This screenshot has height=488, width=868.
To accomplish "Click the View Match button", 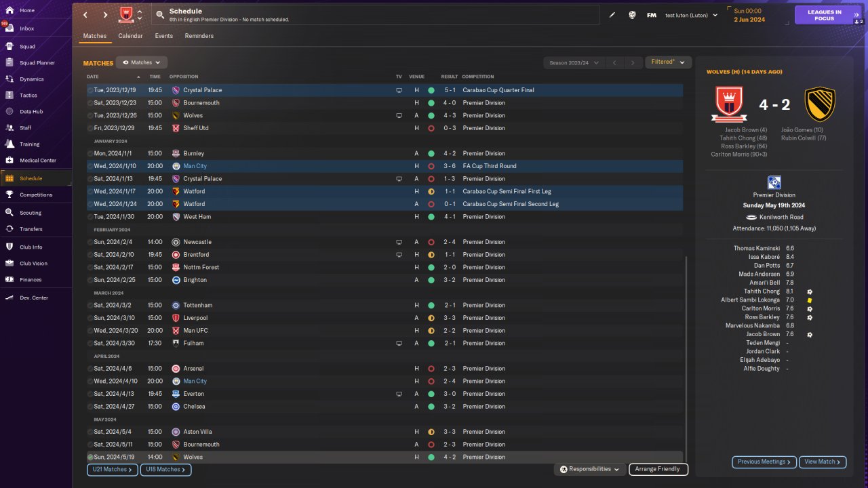I will pyautogui.click(x=823, y=462).
